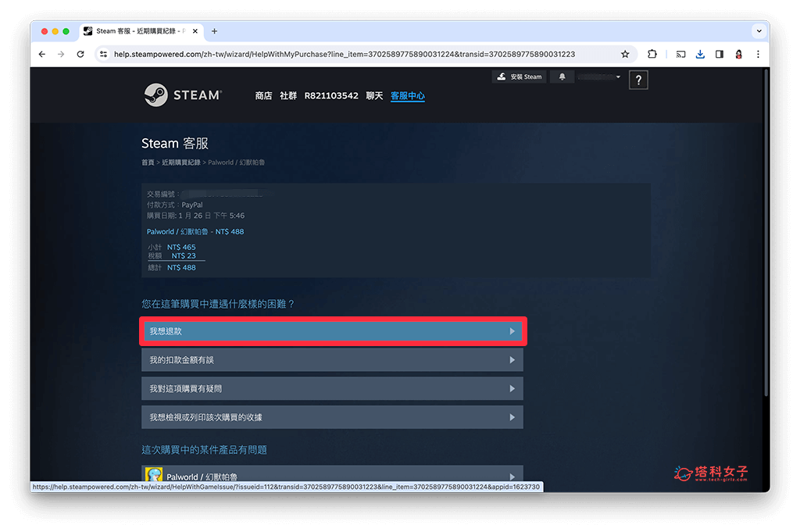Open the 社群 menu
The width and height of the screenshot is (800, 532).
pos(287,95)
